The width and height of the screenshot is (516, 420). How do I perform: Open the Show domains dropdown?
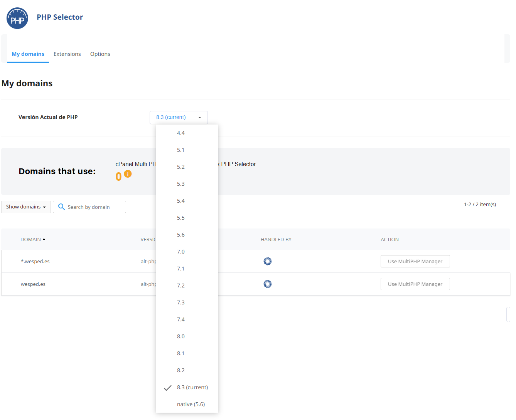coord(26,207)
